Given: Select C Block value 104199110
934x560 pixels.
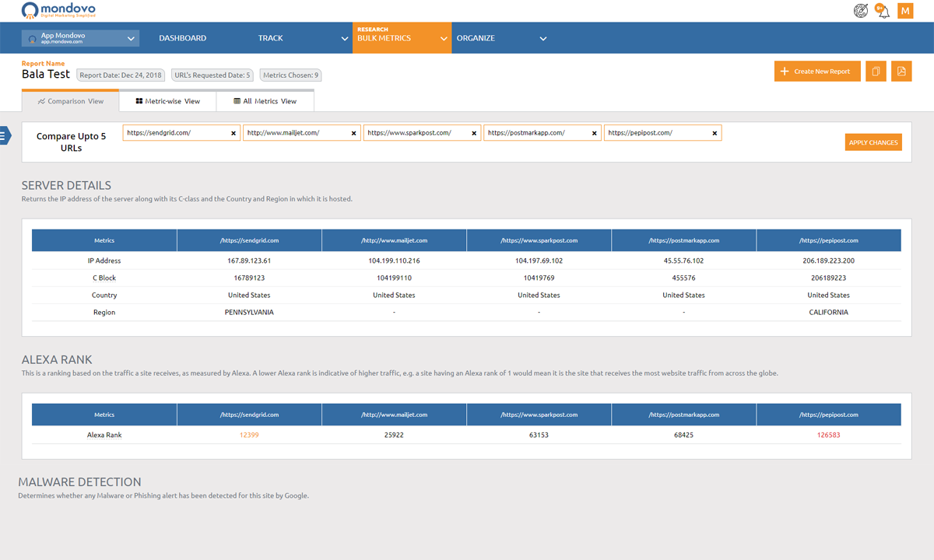Looking at the screenshot, I should coord(394,278).
